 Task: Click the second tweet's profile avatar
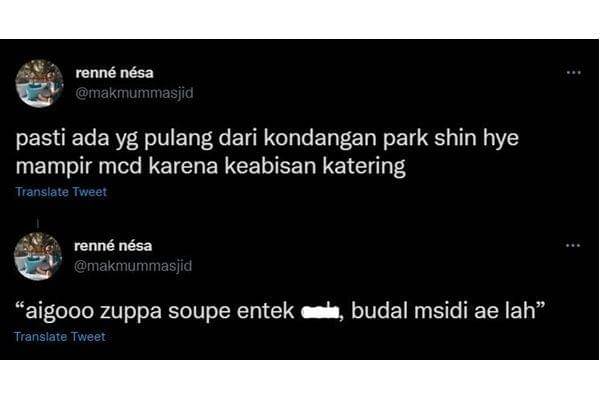coord(38,256)
